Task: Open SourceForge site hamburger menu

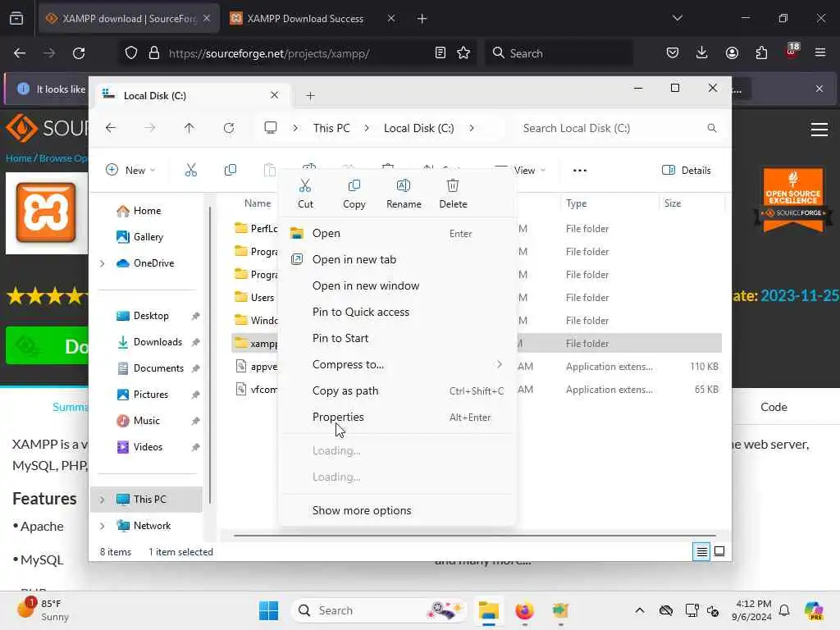Action: click(x=819, y=129)
